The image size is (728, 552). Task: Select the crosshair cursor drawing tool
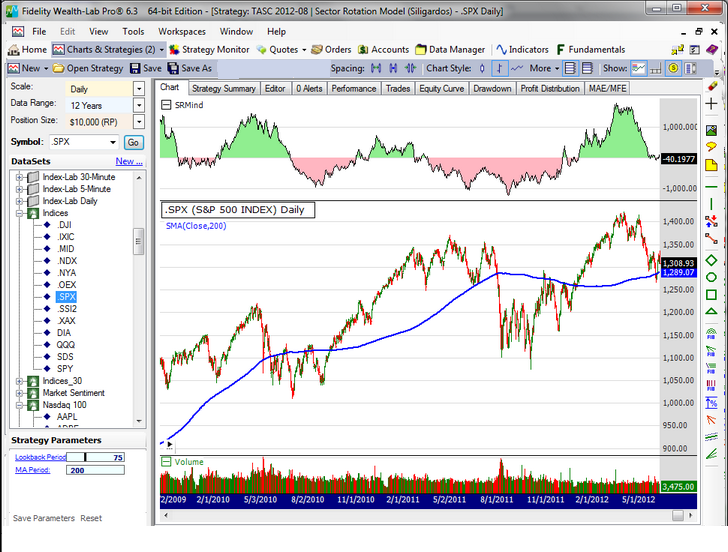[x=711, y=103]
